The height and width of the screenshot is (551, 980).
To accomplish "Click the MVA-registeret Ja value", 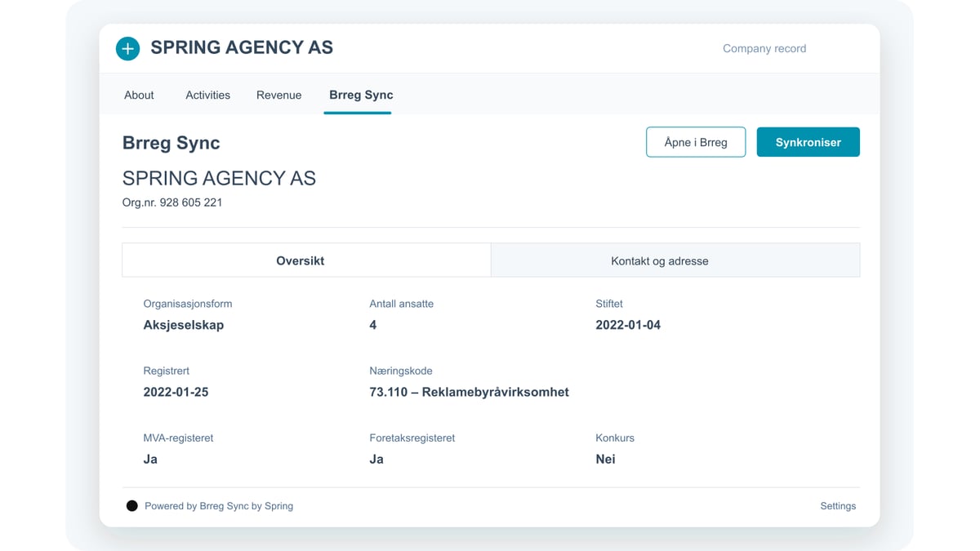I will pos(150,459).
